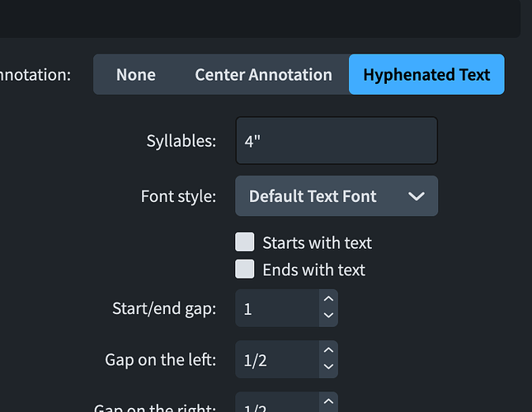Screen dimensions: 532x412
Task: Select the Hyphenated Text option
Action: coord(426,75)
